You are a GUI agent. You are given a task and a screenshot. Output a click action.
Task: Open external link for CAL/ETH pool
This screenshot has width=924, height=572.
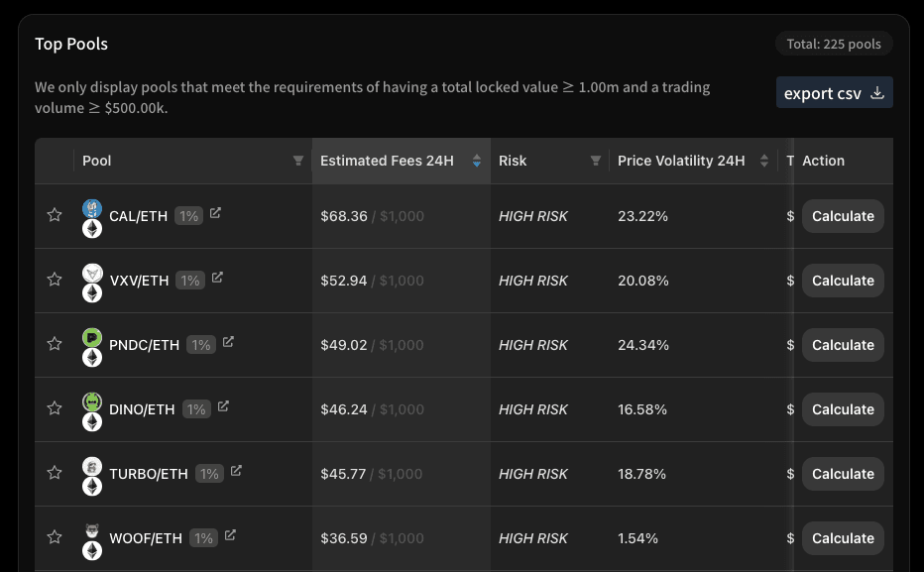coord(215,212)
